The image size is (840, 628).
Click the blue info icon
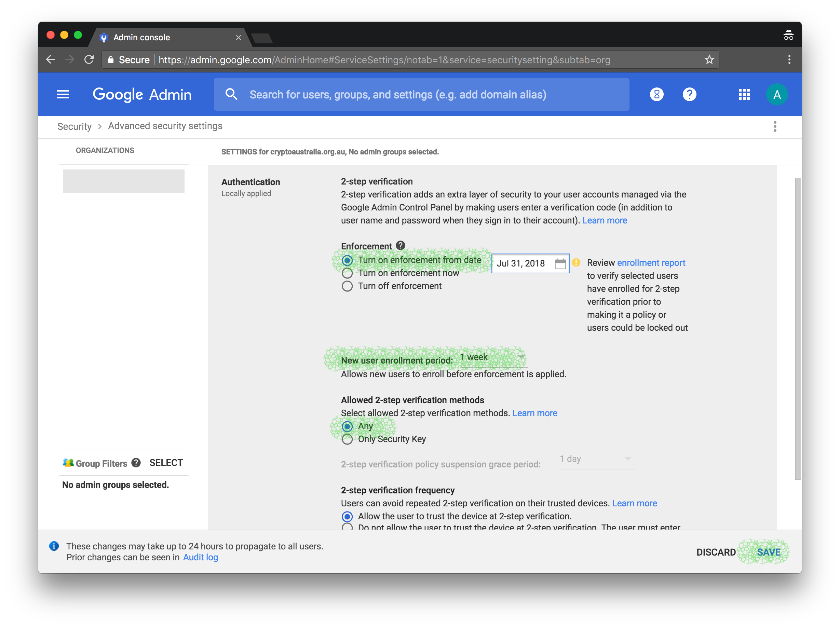click(54, 546)
